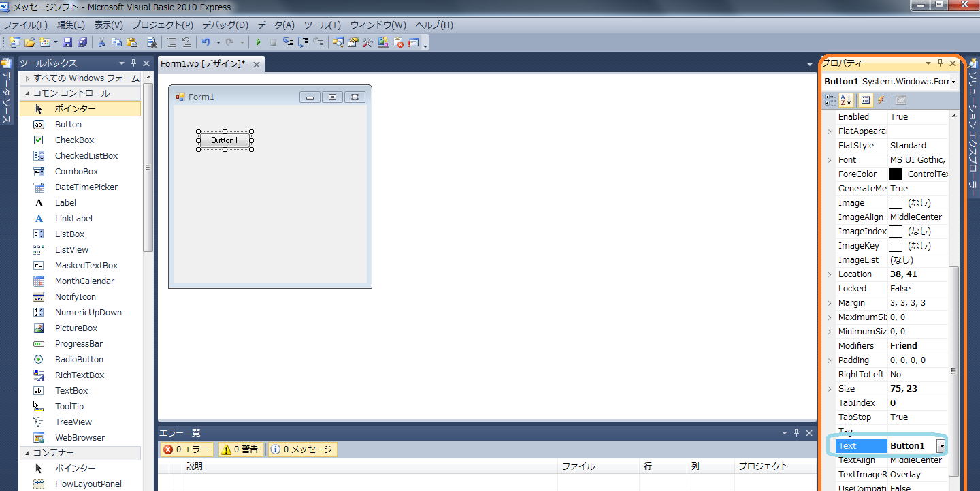This screenshot has height=491, width=980.
Task: Click the ImageKey property swatch box
Action: pyautogui.click(x=896, y=246)
